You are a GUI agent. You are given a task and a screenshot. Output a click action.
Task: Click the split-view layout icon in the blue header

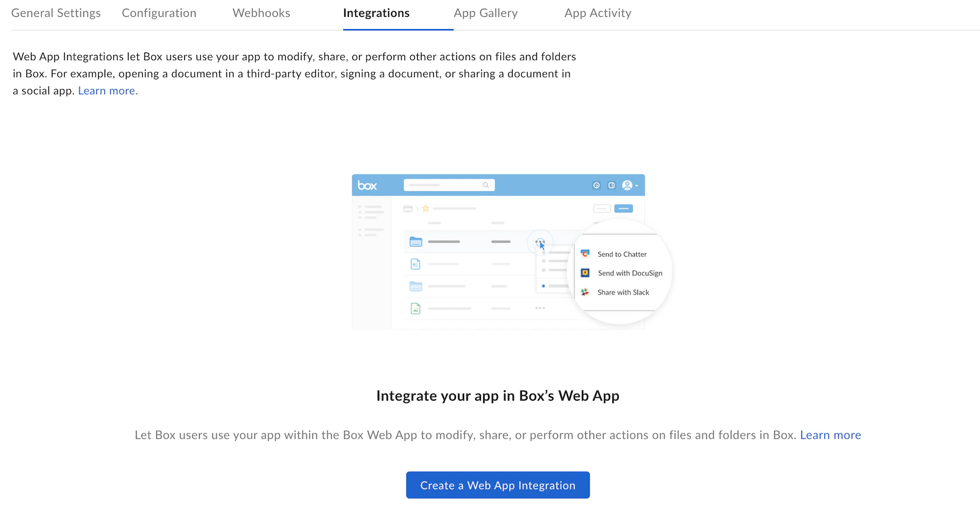pyautogui.click(x=611, y=185)
